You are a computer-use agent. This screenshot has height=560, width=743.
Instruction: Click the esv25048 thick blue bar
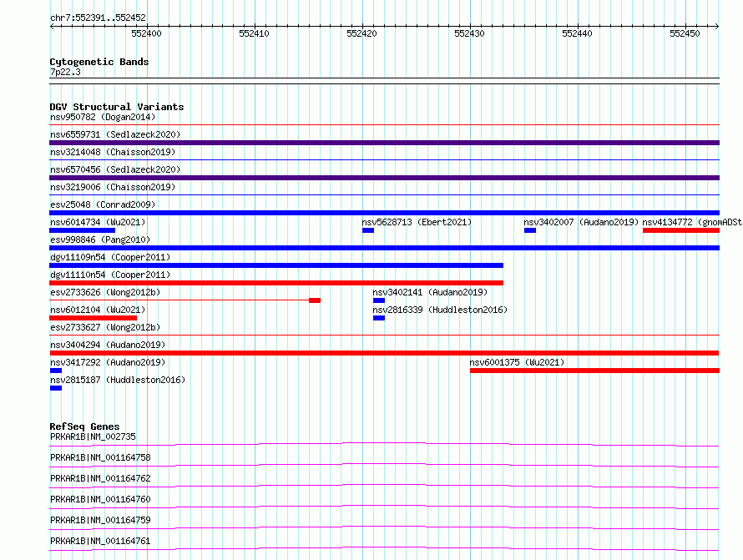click(x=384, y=213)
